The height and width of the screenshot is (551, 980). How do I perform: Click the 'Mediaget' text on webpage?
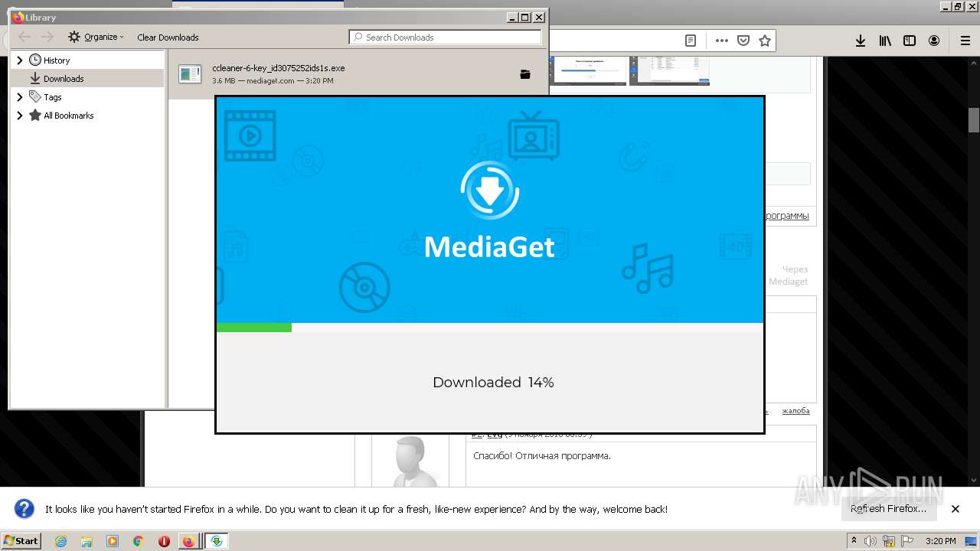click(789, 282)
